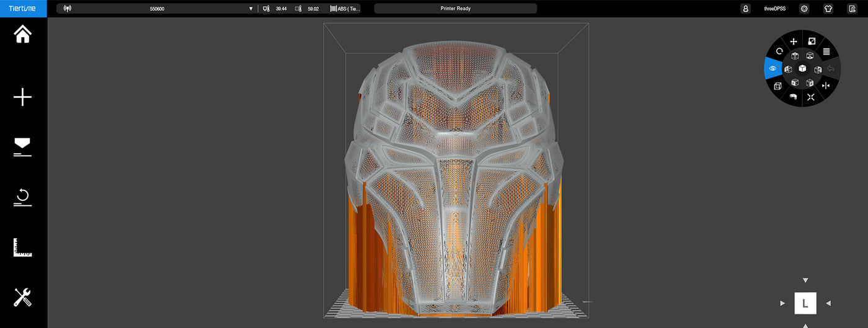The width and height of the screenshot is (868, 328).
Task: Click the Mirror tool in wheel
Action: (x=825, y=86)
